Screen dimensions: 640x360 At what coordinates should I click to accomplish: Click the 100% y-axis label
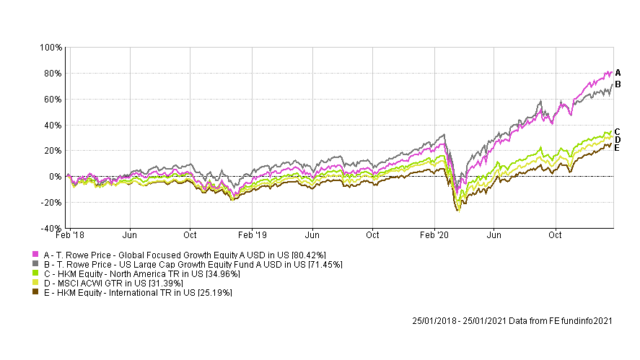pos(51,48)
